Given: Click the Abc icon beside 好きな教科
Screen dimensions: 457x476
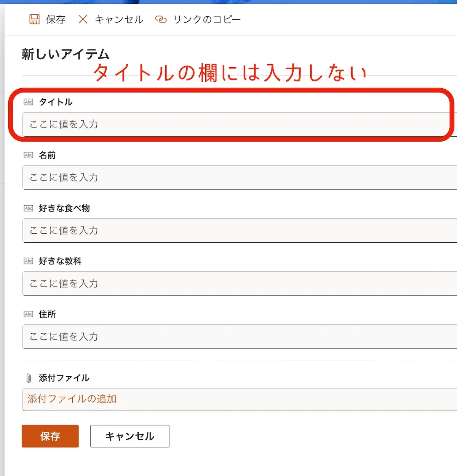Looking at the screenshot, I should 29,261.
